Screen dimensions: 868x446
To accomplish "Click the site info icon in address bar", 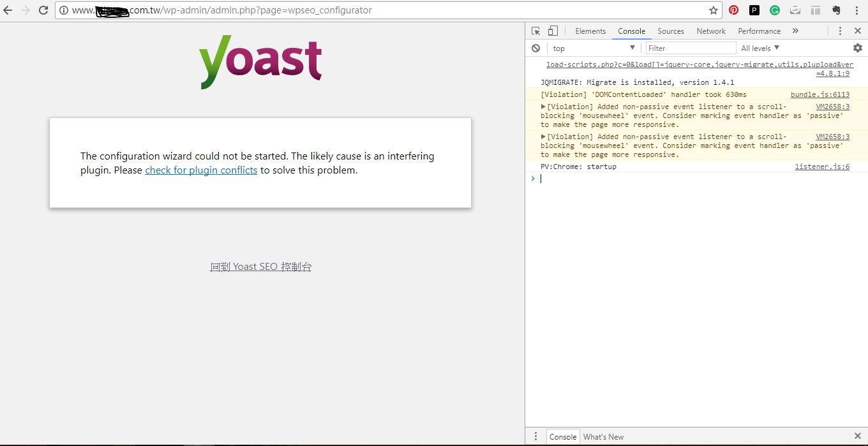I will point(64,10).
